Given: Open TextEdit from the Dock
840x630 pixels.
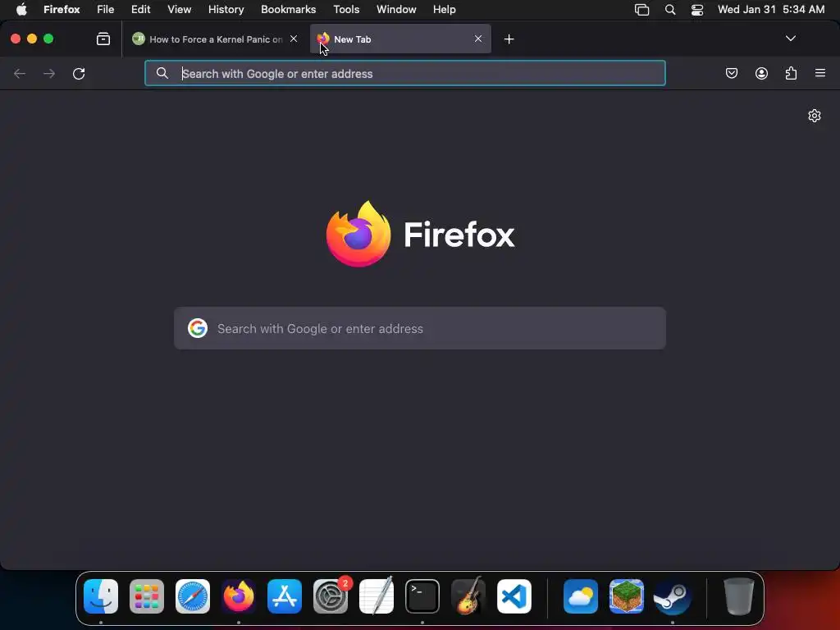Looking at the screenshot, I should click(x=376, y=596).
